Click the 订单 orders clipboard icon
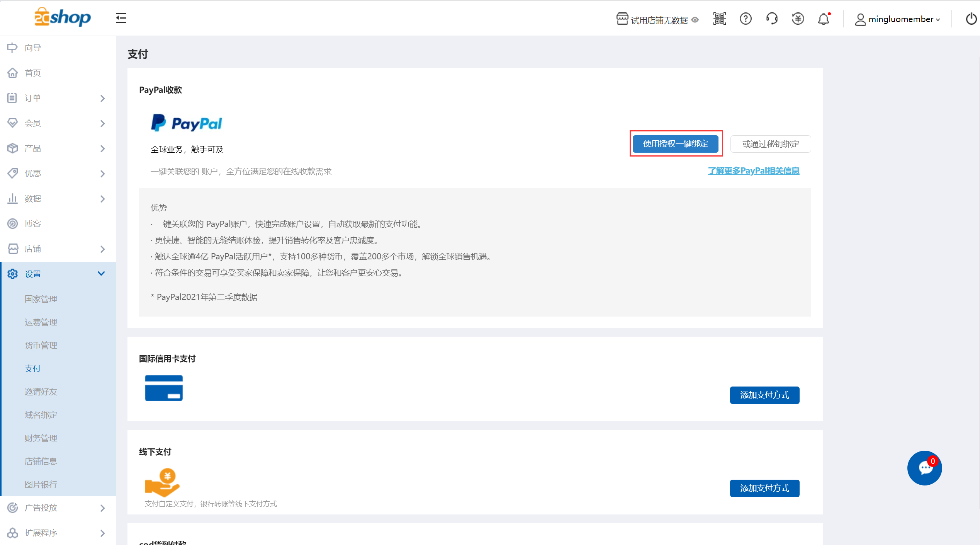This screenshot has height=545, width=980. coord(12,98)
